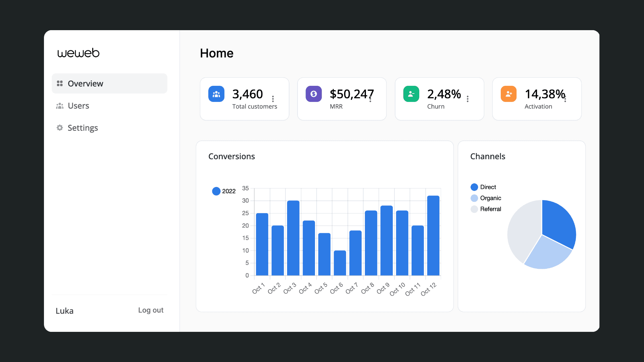Open the Churn card three-dot menu
The height and width of the screenshot is (362, 644).
tap(468, 99)
